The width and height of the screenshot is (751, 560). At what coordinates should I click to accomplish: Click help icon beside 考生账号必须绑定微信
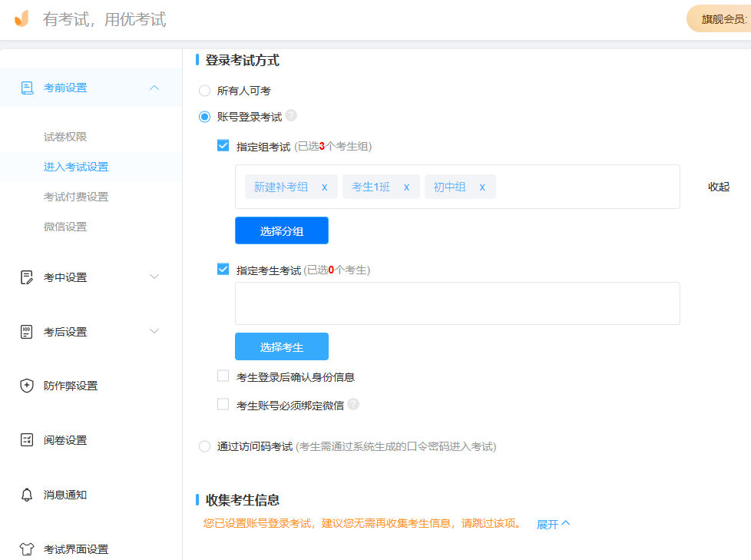pos(353,404)
